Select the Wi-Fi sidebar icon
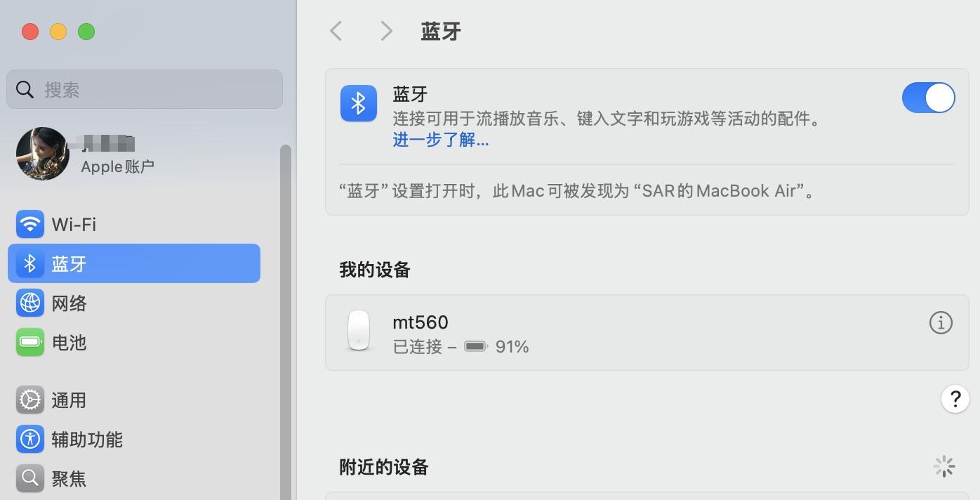Viewport: 980px width, 500px height. point(29,224)
